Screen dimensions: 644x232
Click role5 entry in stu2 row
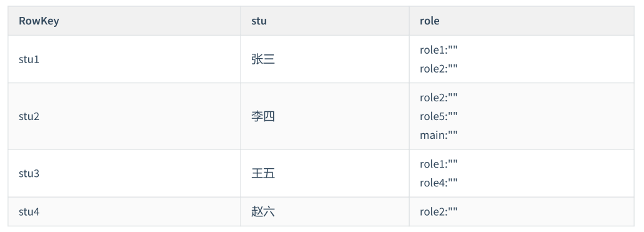439,116
